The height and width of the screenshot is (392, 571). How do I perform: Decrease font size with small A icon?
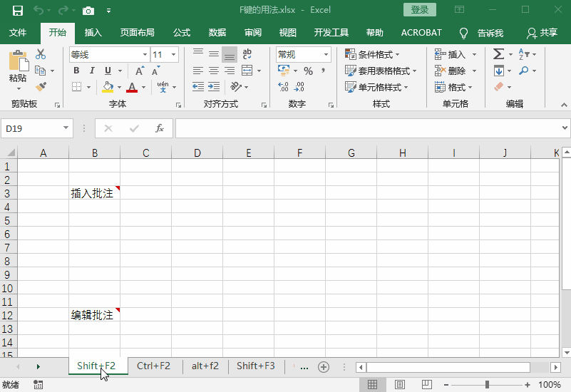point(156,71)
